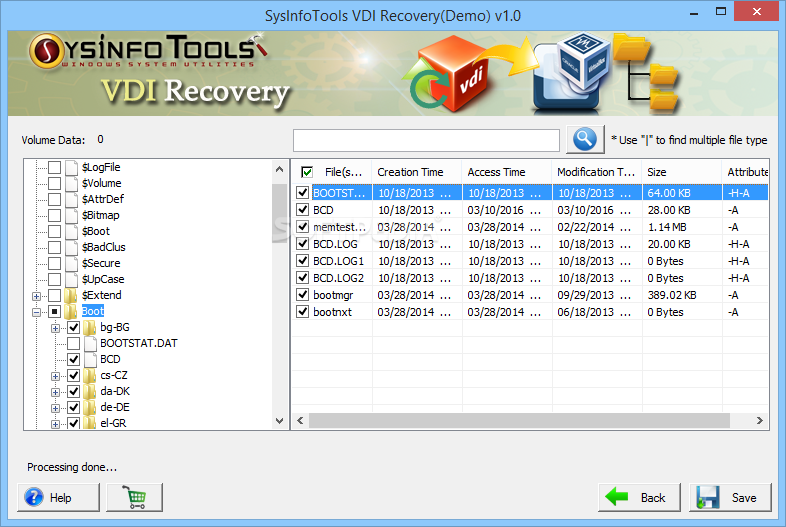The image size is (786, 527).
Task: Sort by Creation Time column header
Action: pos(417,172)
